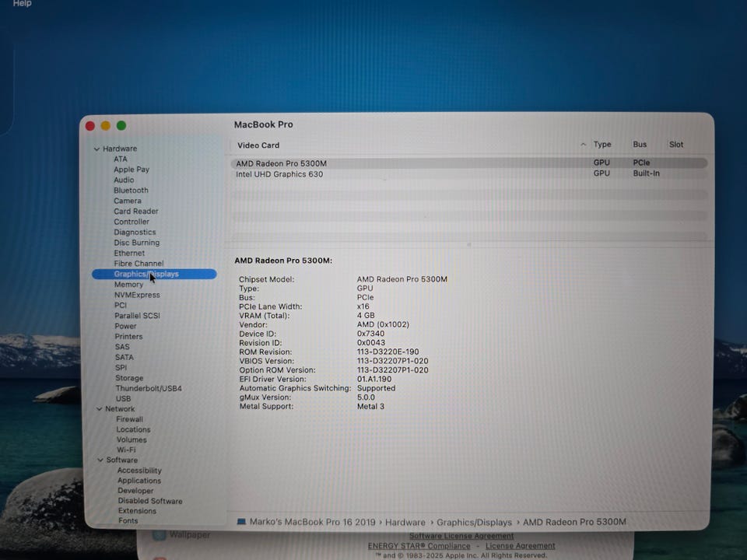Select NVMExpress in the sidebar

137,295
